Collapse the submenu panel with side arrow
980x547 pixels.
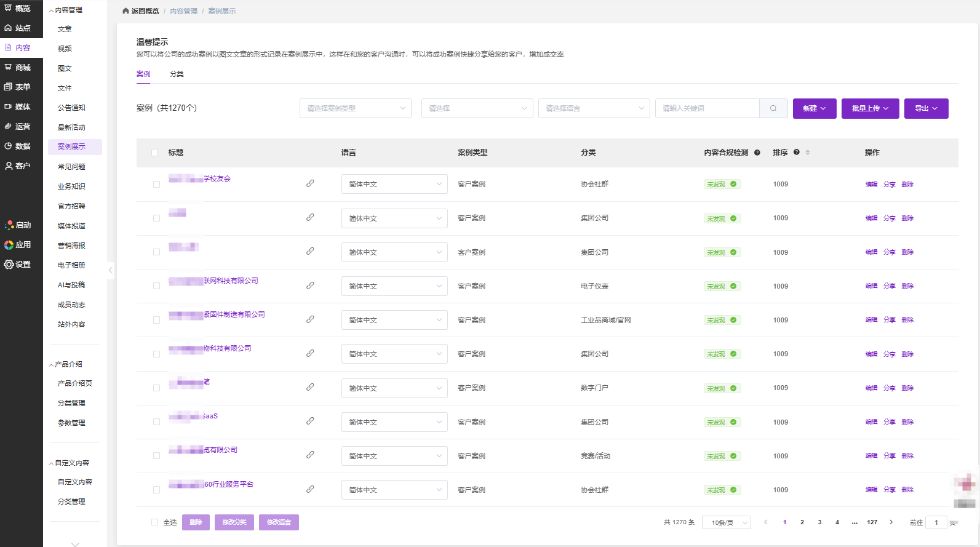(110, 270)
